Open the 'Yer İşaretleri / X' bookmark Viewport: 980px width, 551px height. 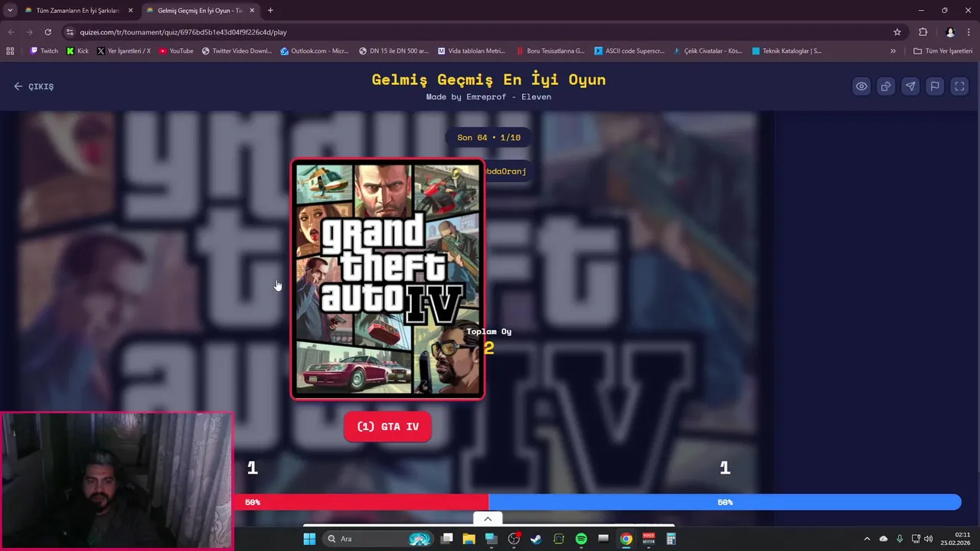124,51
